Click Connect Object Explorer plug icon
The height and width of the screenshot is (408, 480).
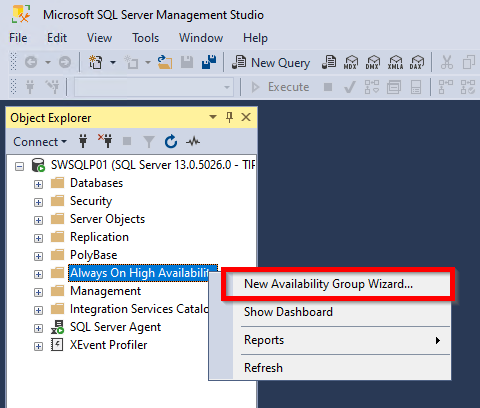83,141
